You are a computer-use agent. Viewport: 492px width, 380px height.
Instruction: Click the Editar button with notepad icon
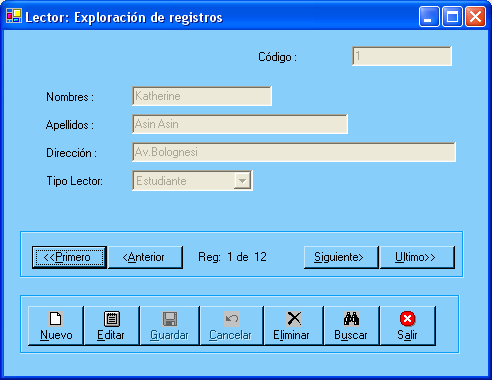coord(111,326)
